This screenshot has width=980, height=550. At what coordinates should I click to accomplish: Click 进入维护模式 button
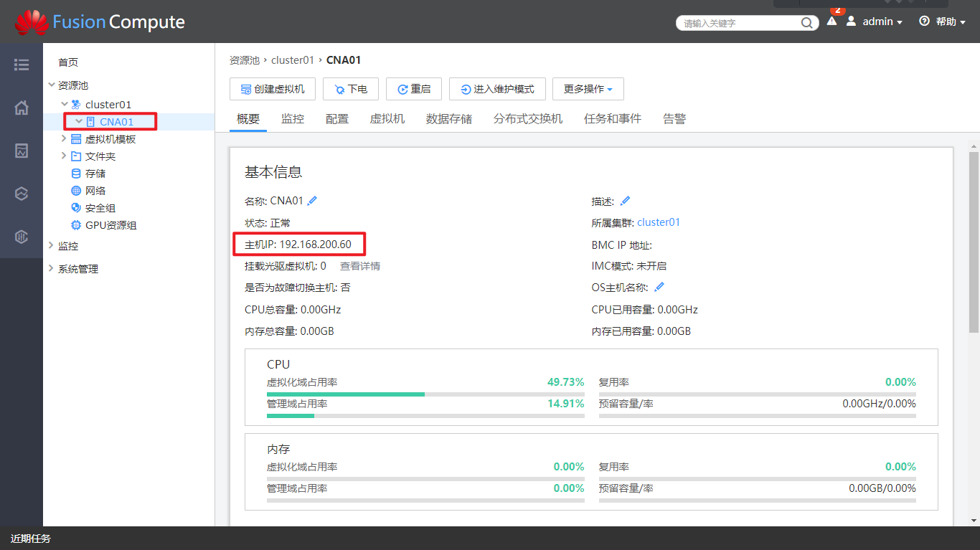(497, 89)
